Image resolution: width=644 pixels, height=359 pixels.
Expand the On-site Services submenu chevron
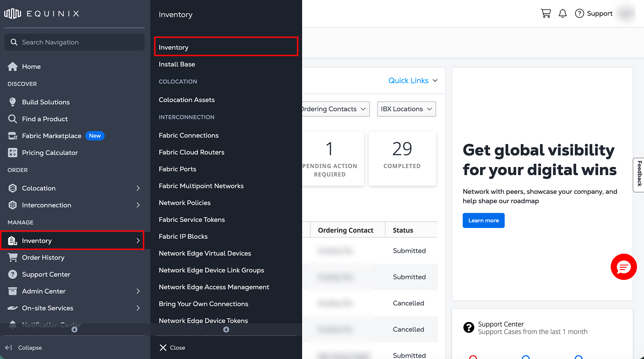coord(138,308)
